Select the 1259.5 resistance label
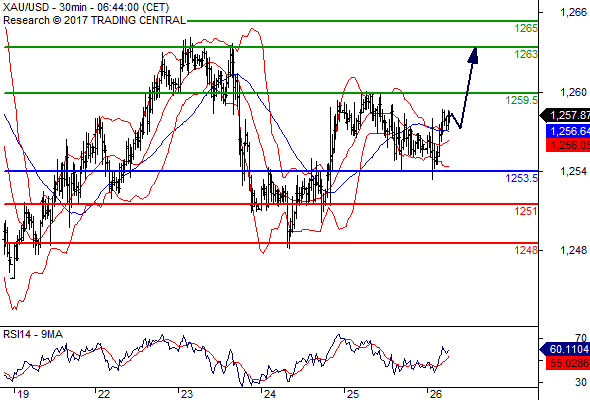This screenshot has width=590, height=400. pyautogui.click(x=522, y=100)
